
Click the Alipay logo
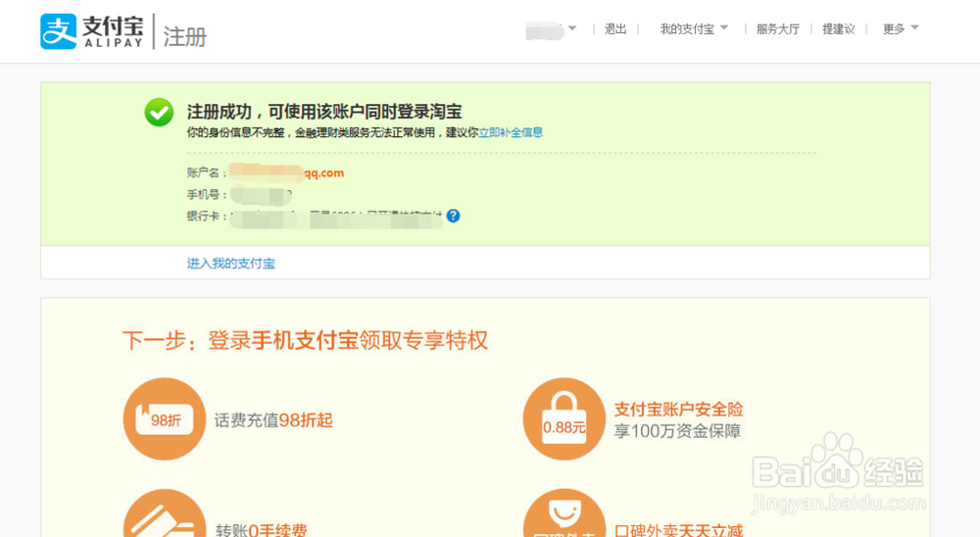pyautogui.click(x=92, y=31)
